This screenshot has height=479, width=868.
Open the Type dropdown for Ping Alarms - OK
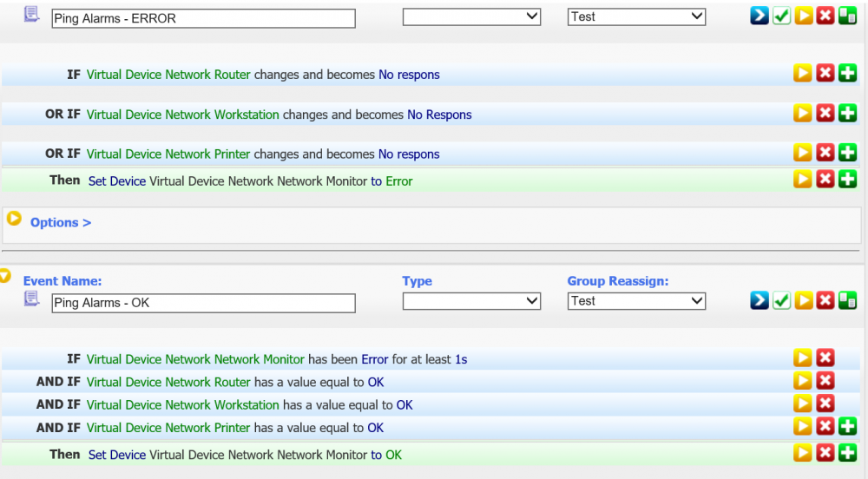(471, 301)
